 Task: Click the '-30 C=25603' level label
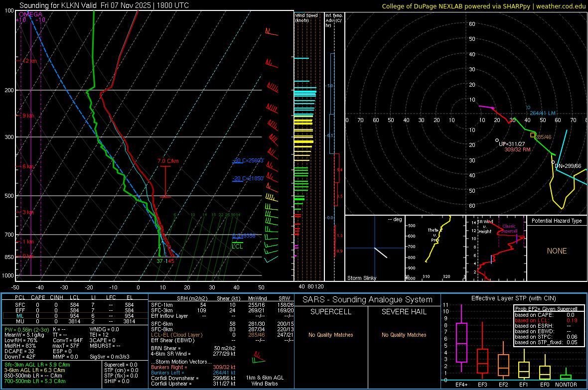[248, 160]
